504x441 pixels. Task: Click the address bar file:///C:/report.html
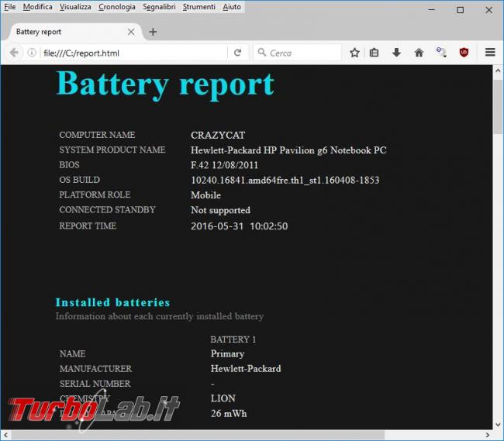(133, 53)
